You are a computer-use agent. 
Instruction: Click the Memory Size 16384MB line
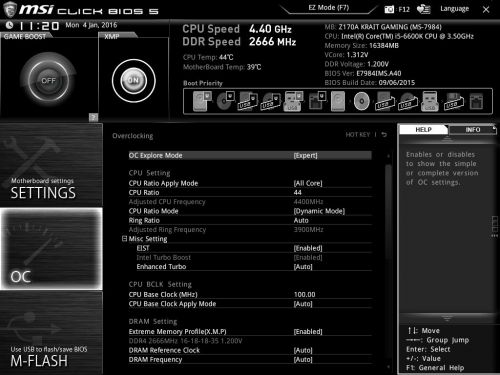(362, 46)
